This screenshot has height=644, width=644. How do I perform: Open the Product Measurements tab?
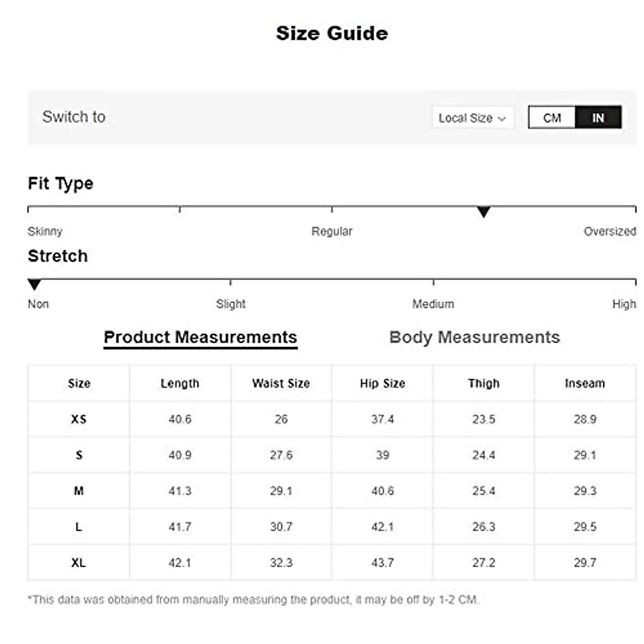click(x=200, y=338)
